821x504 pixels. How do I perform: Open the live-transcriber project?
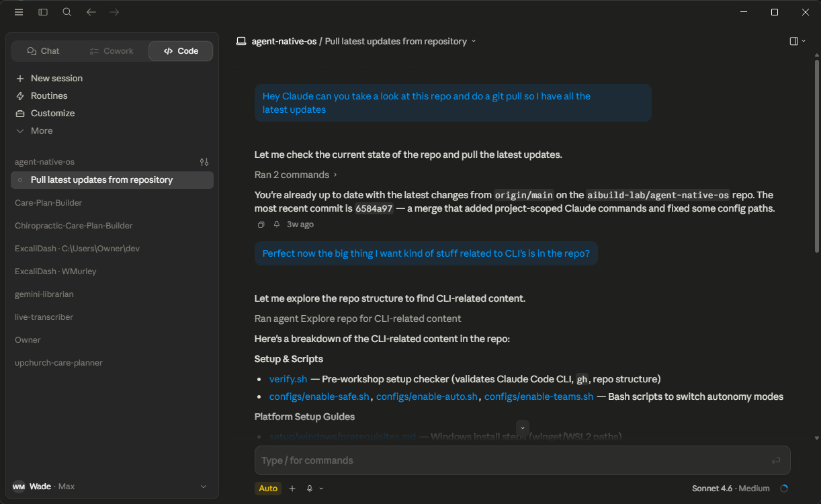(44, 317)
